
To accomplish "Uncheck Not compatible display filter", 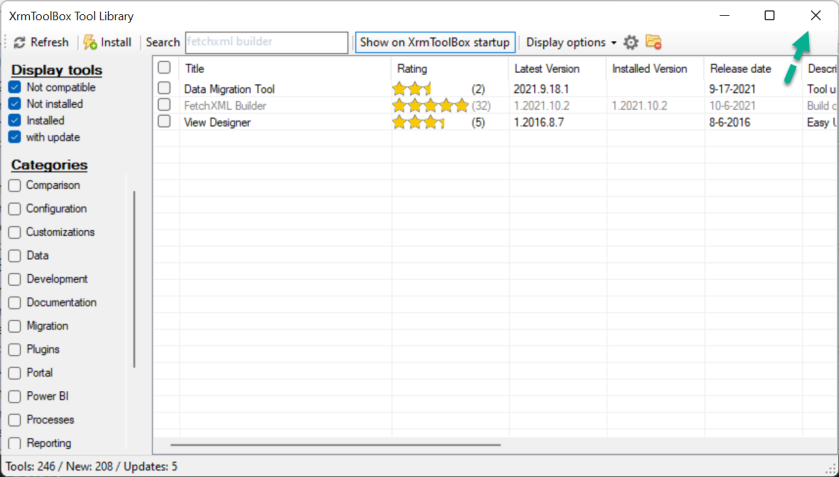I will pos(14,87).
